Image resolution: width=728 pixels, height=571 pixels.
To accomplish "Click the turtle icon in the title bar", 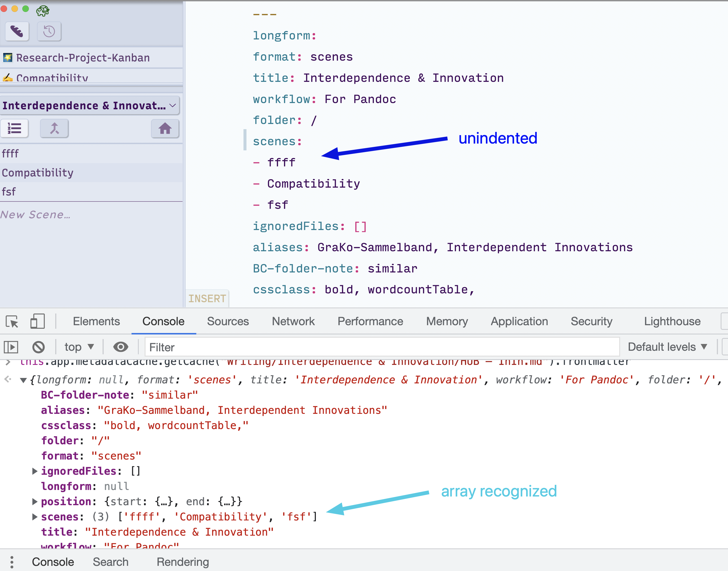I will tap(43, 10).
